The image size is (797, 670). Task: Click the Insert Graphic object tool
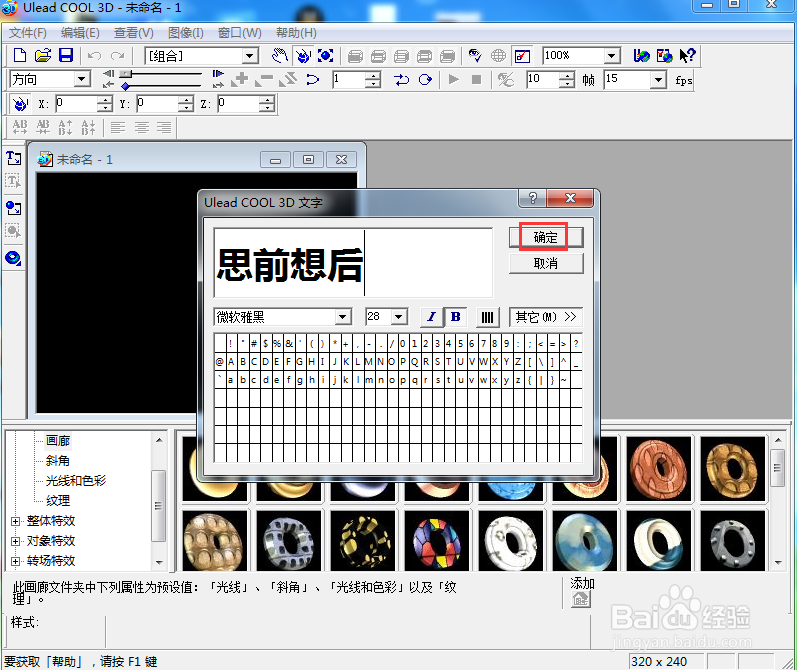point(14,208)
